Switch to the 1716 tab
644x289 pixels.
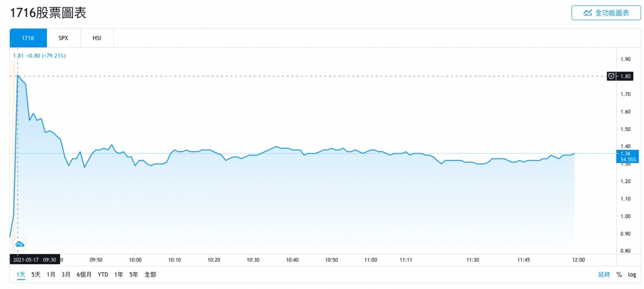click(28, 38)
